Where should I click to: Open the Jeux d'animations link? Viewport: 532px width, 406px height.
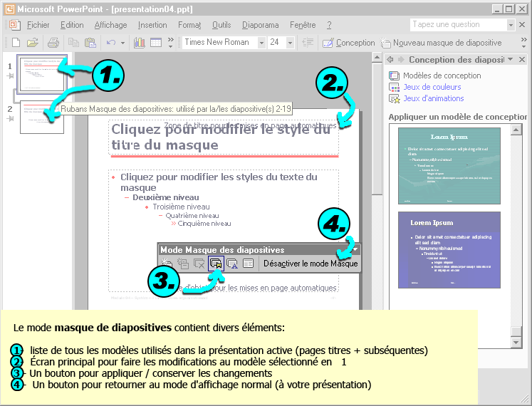tap(433, 99)
